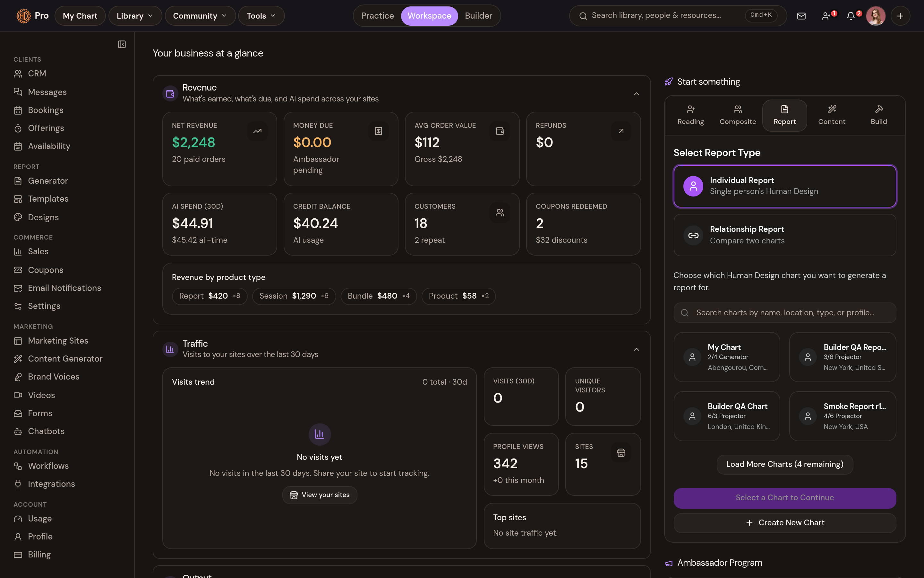The height and width of the screenshot is (578, 924).
Task: Click the Sites store icon
Action: (621, 453)
